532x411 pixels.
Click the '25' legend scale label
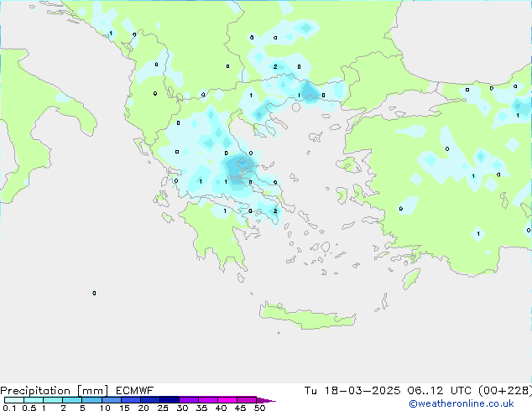tap(163, 408)
